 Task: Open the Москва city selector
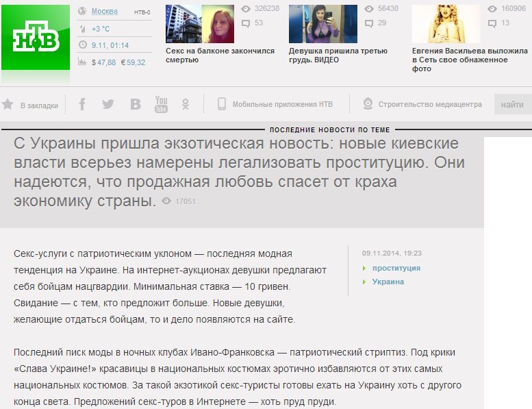click(104, 12)
